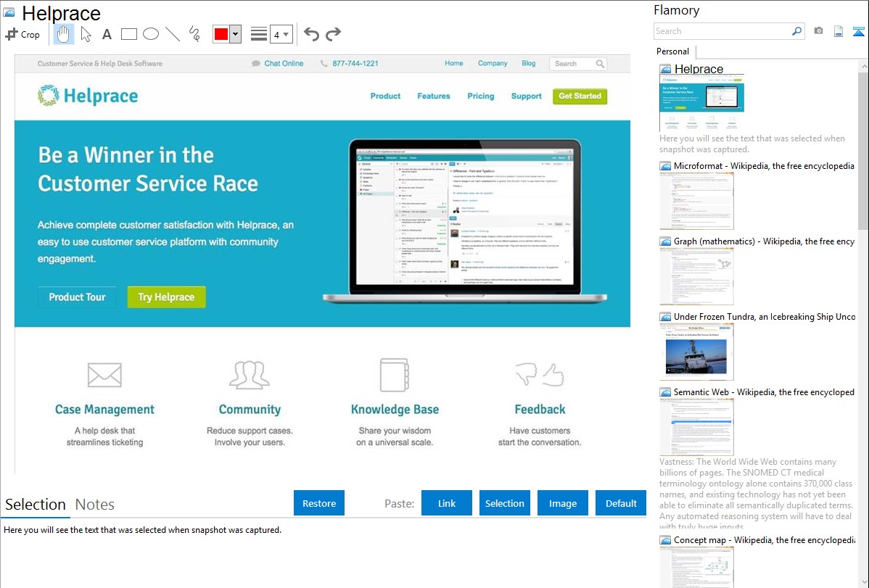The height and width of the screenshot is (588, 869).
Task: Click the Semantic Web snapshot list icon
Action: [665, 392]
